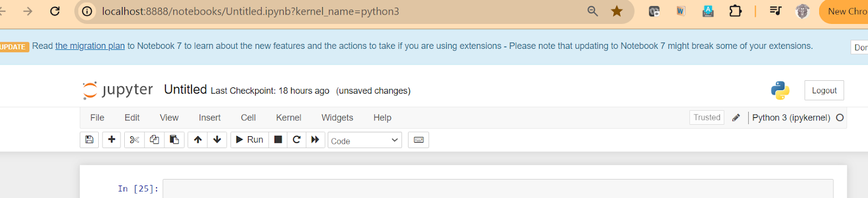Restart the kernel circular arrow icon

(x=297, y=140)
